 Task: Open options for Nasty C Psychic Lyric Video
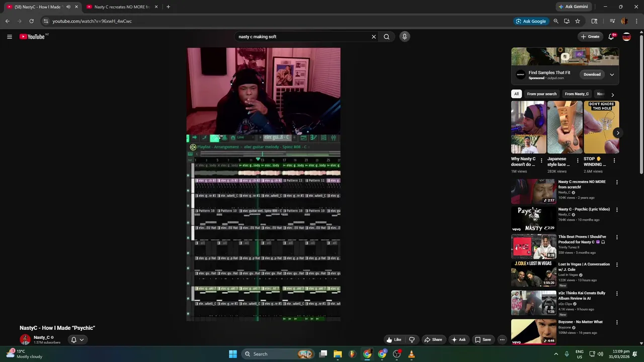coord(617,210)
